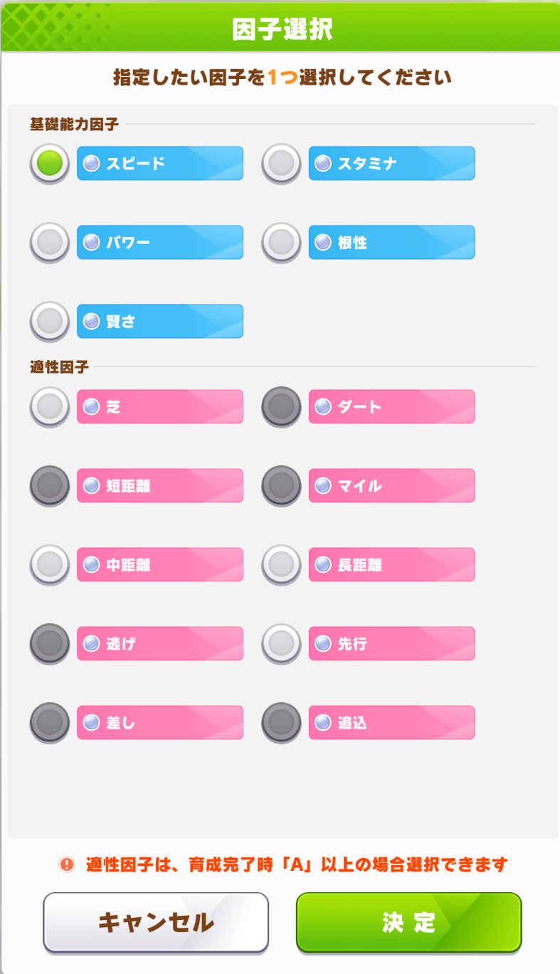Select the 根性 radio button

(x=281, y=243)
